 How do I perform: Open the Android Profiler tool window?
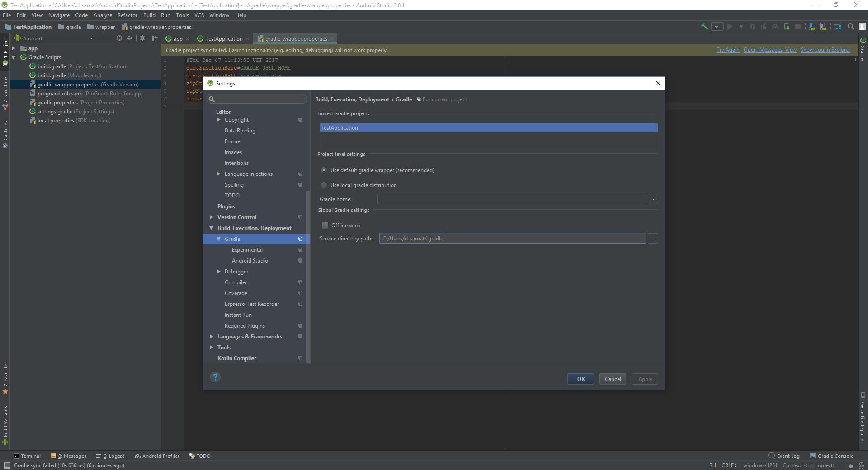(x=157, y=456)
